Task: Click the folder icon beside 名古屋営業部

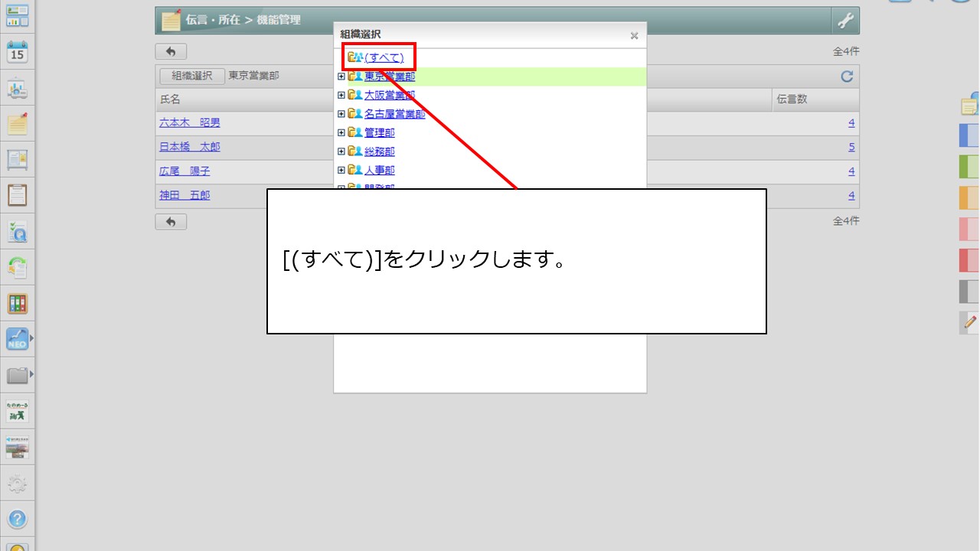Action: (355, 114)
